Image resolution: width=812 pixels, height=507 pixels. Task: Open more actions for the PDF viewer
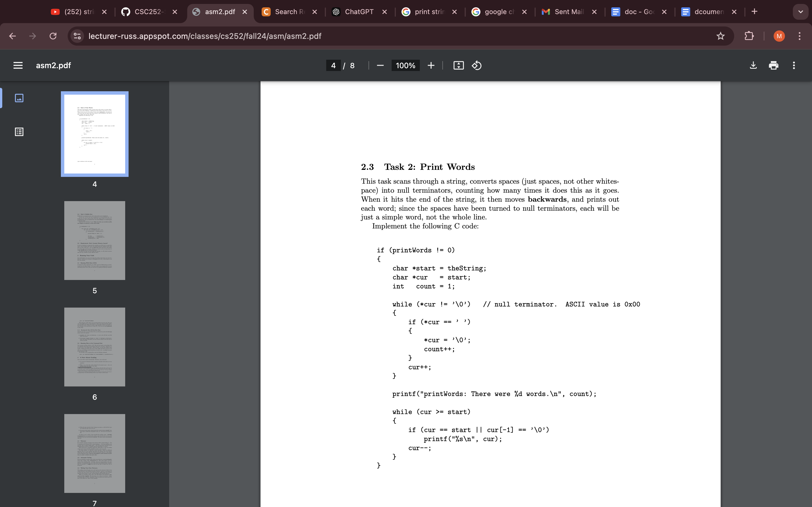794,65
